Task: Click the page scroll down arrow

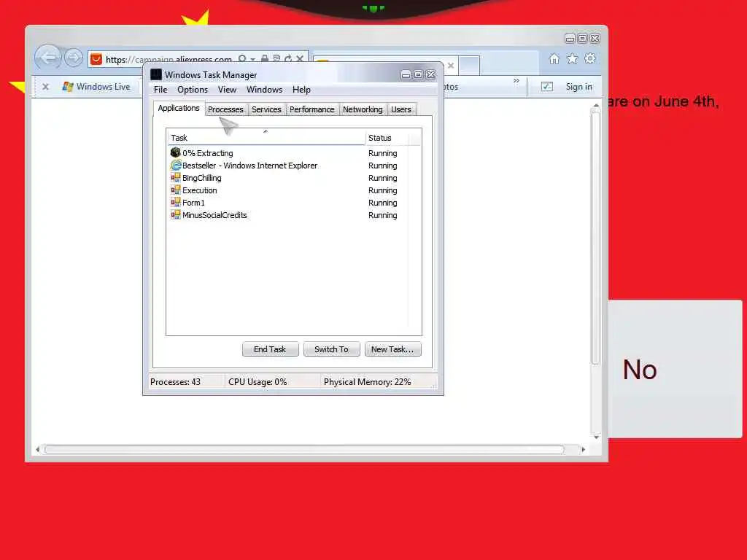Action: [x=596, y=437]
